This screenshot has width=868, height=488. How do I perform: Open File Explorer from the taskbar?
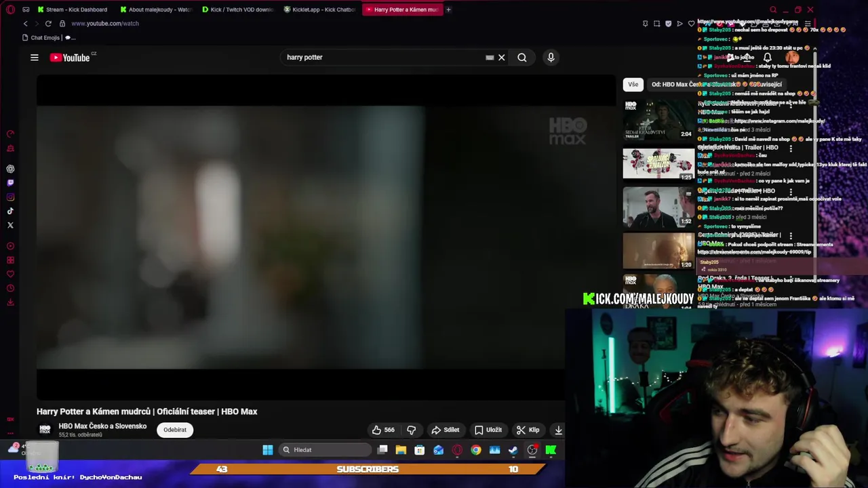click(x=401, y=450)
